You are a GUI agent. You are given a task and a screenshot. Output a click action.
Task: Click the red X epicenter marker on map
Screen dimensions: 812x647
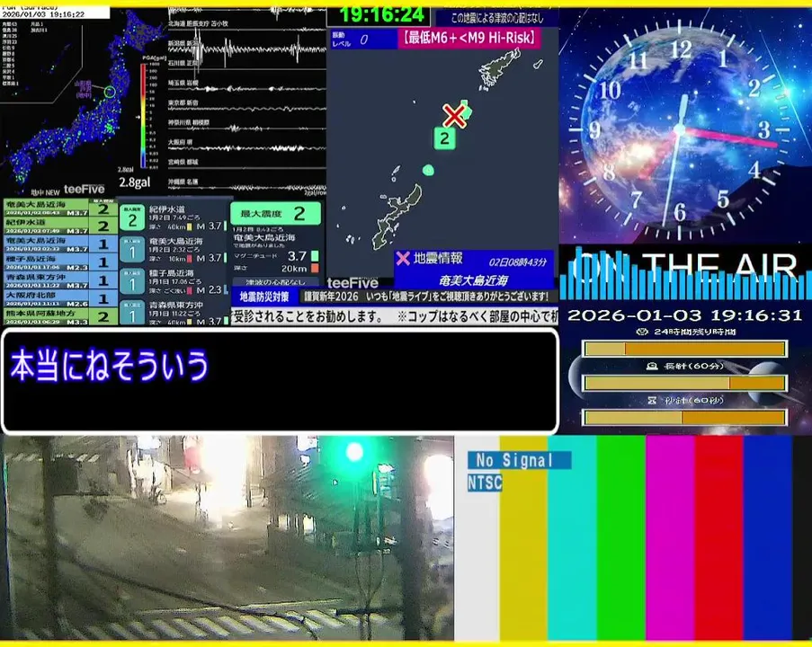click(x=454, y=116)
